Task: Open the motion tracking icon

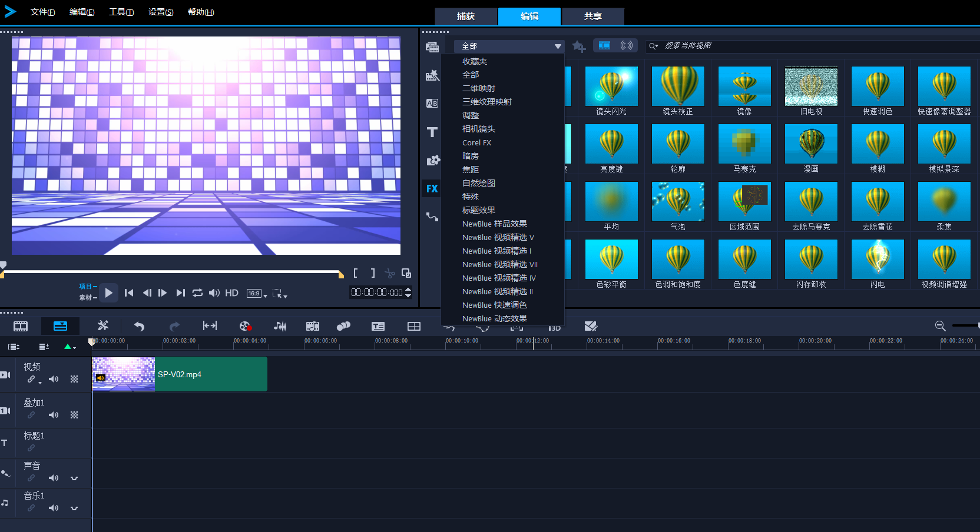Action: click(x=343, y=326)
